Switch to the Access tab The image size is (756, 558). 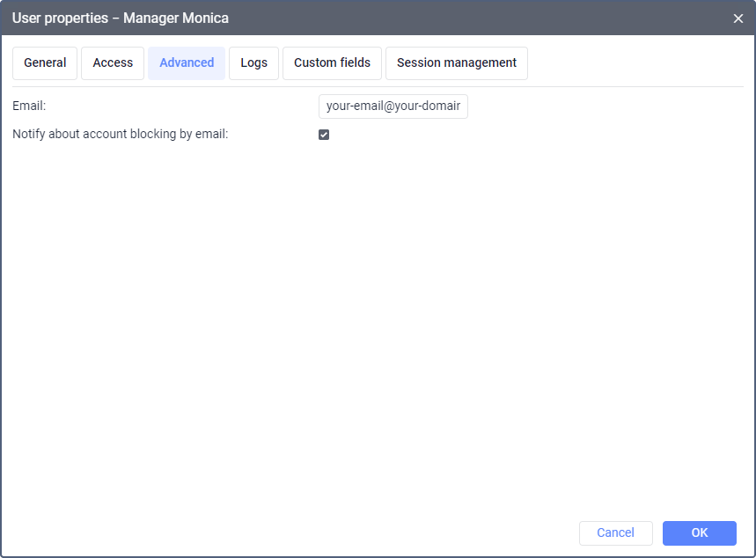(x=113, y=63)
